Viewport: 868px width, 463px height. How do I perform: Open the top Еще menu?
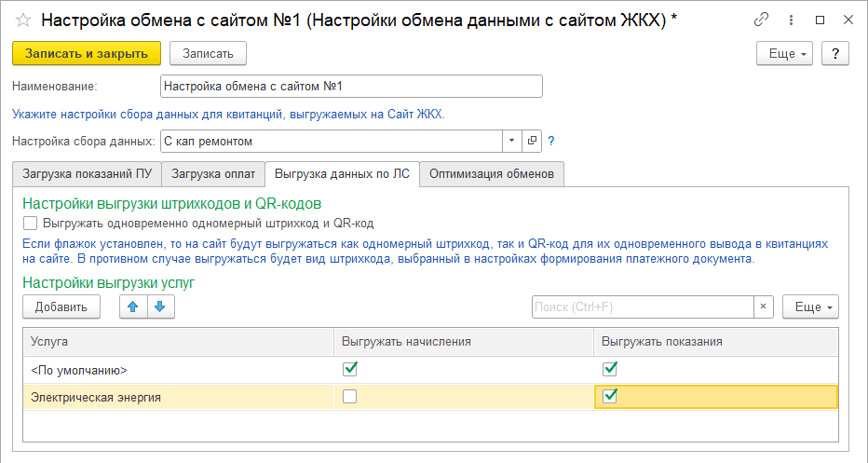[x=785, y=54]
